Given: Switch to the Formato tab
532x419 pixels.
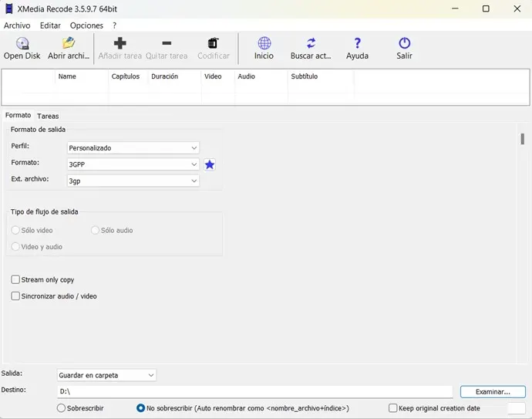Looking at the screenshot, I should click(x=18, y=116).
